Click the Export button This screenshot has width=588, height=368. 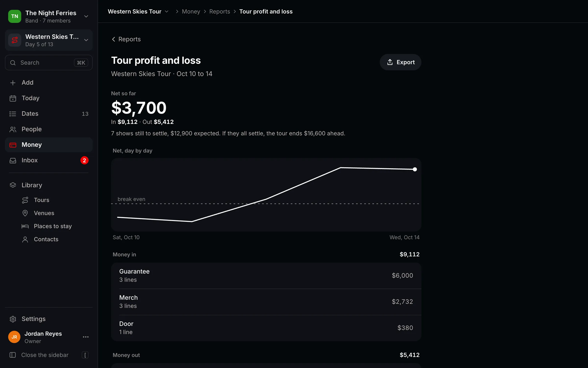pyautogui.click(x=400, y=62)
